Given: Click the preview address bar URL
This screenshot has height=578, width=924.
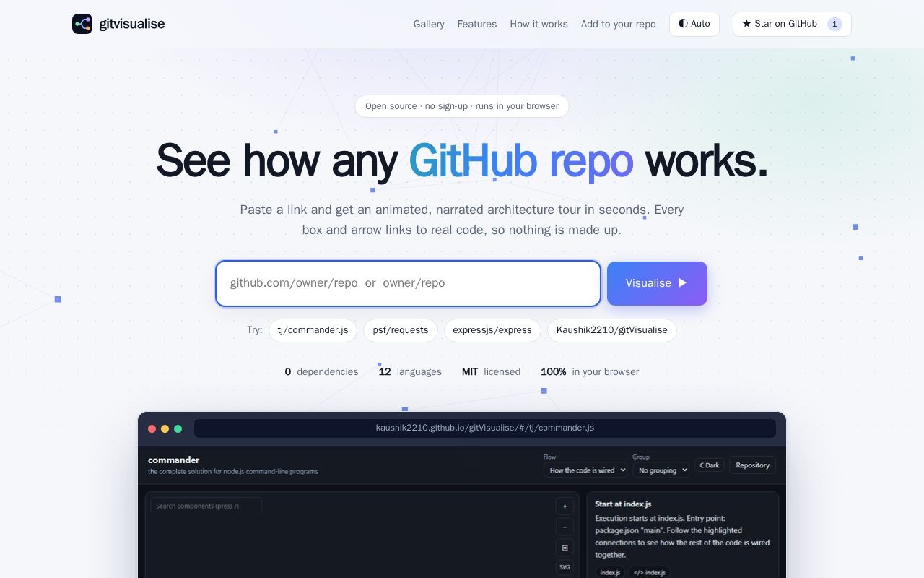Looking at the screenshot, I should 485,428.
